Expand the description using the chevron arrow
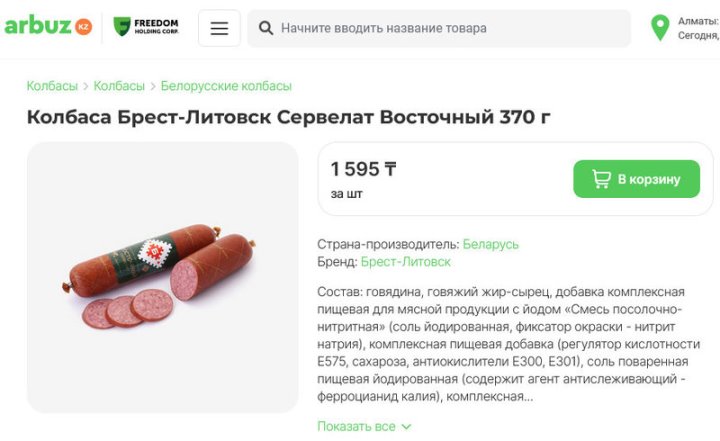 (x=406, y=427)
